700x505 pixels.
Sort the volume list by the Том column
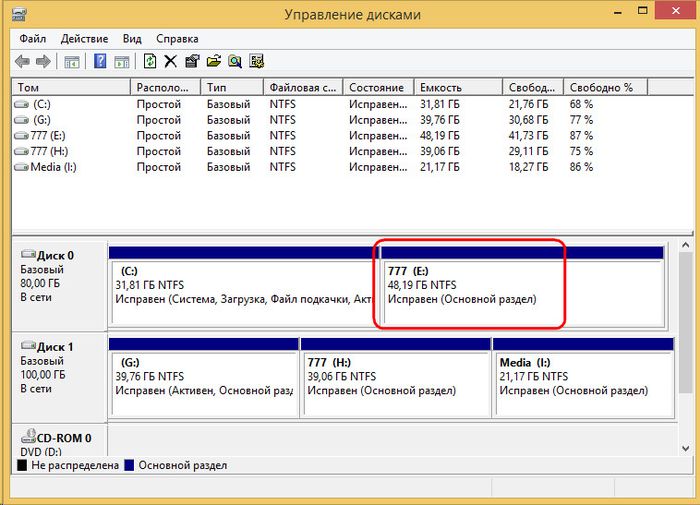[x=70, y=88]
